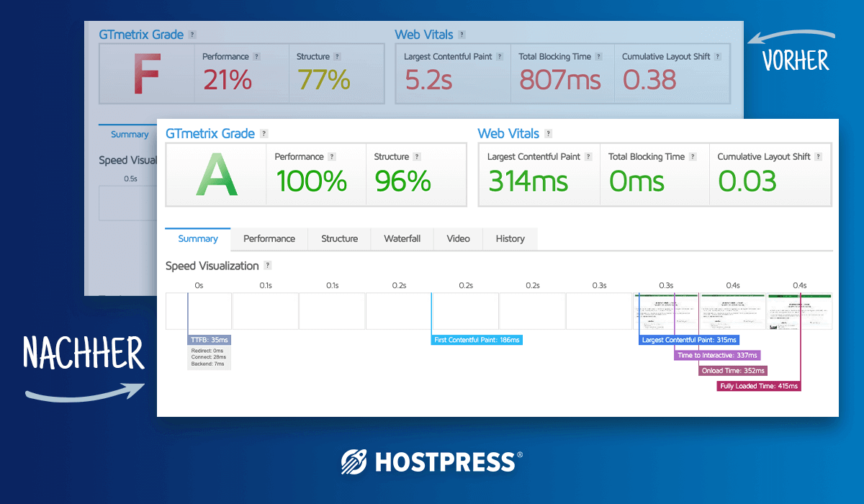Click Fully Loaded Time: 415ms marker
This screenshot has height=504, width=864.
coord(759,386)
